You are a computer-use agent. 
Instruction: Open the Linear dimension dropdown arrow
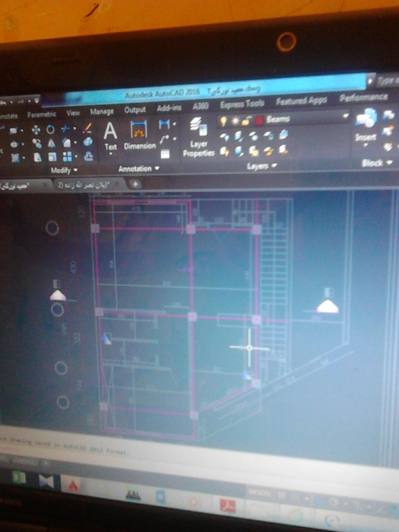[174, 123]
